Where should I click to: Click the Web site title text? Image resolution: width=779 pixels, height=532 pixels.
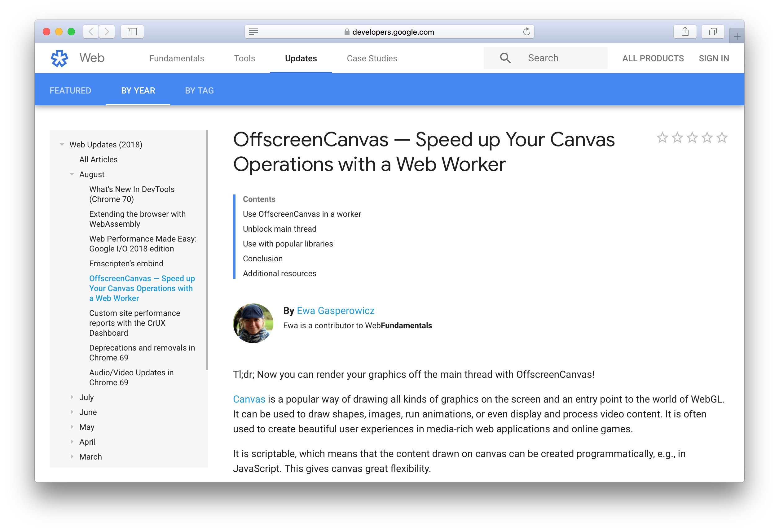coord(92,58)
